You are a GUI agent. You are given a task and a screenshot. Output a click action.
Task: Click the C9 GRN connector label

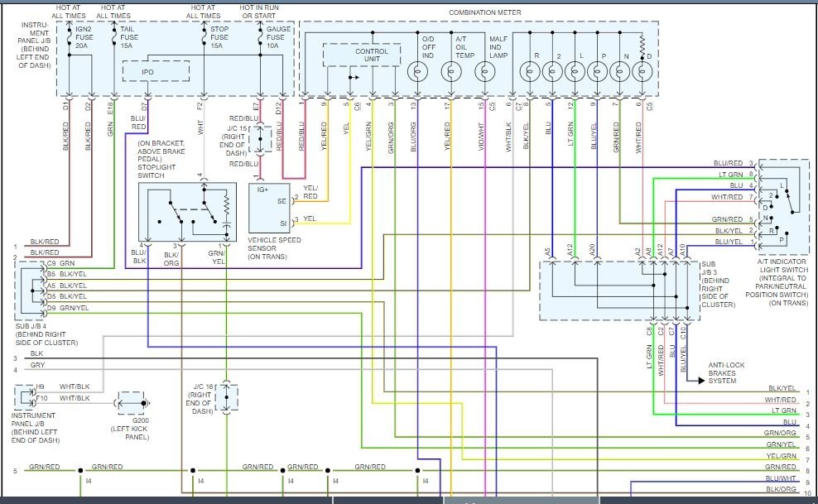coord(61,263)
